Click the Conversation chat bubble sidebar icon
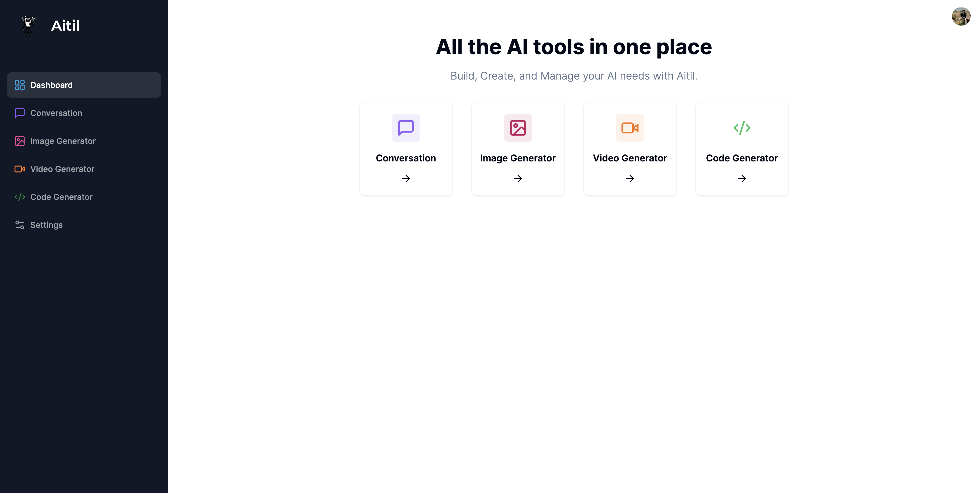 [x=20, y=113]
